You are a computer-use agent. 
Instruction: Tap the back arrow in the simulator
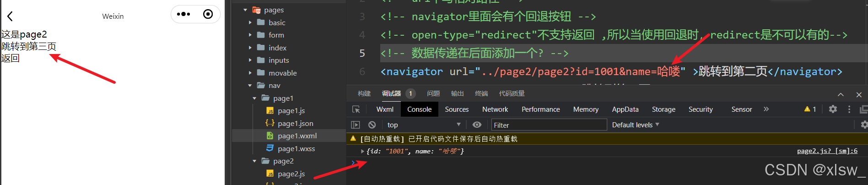click(10, 16)
